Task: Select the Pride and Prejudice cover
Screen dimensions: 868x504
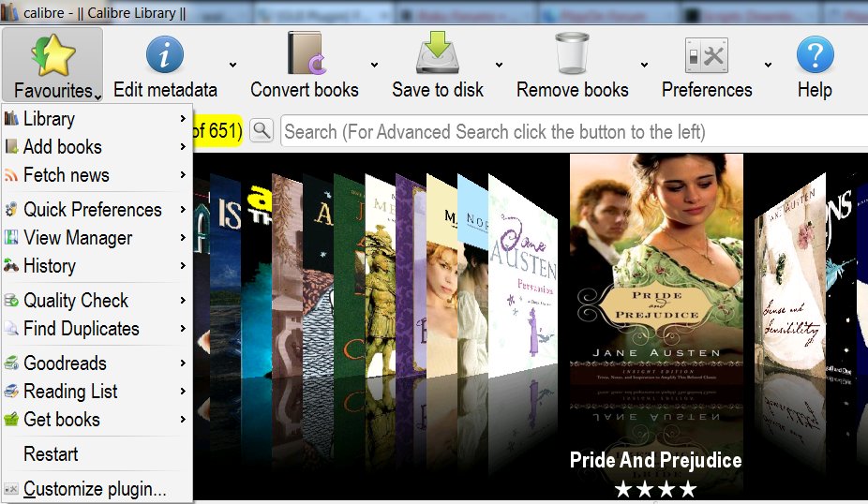Action: 656,271
